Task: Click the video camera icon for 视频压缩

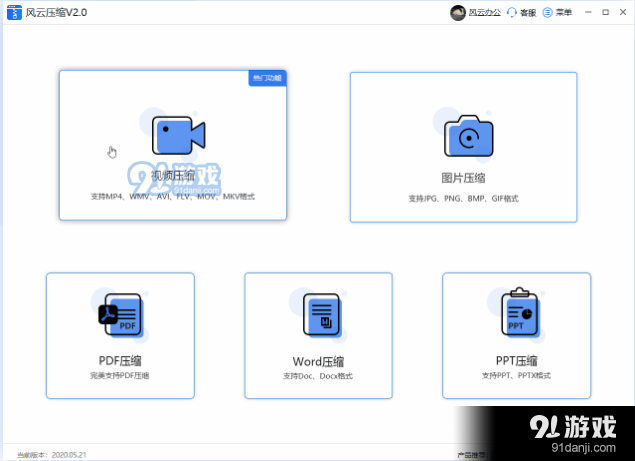Action: [x=178, y=135]
